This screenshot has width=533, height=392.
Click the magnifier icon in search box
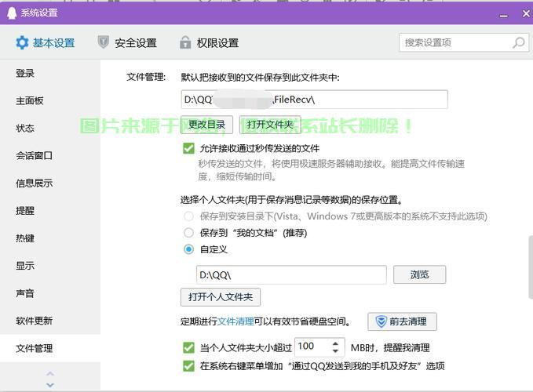click(519, 43)
